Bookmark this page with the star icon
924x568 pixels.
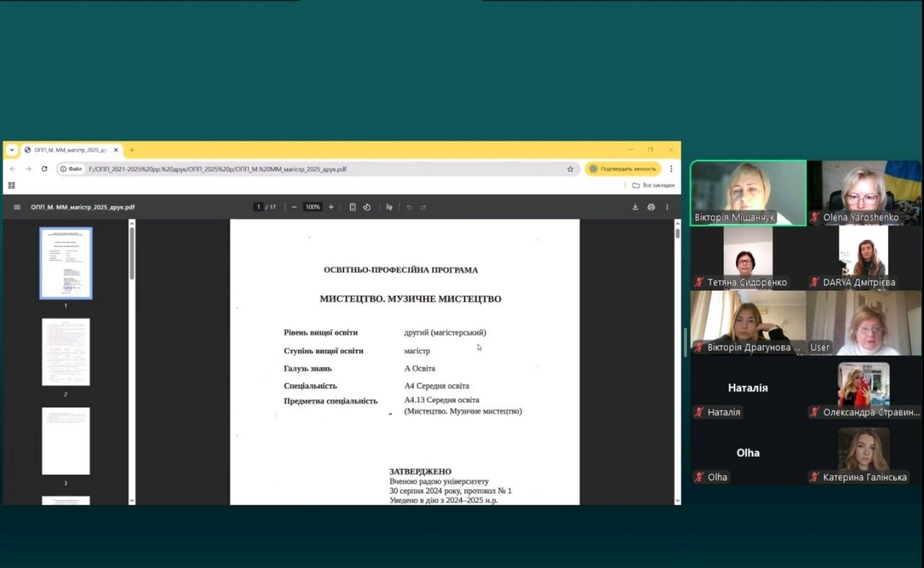[570, 169]
